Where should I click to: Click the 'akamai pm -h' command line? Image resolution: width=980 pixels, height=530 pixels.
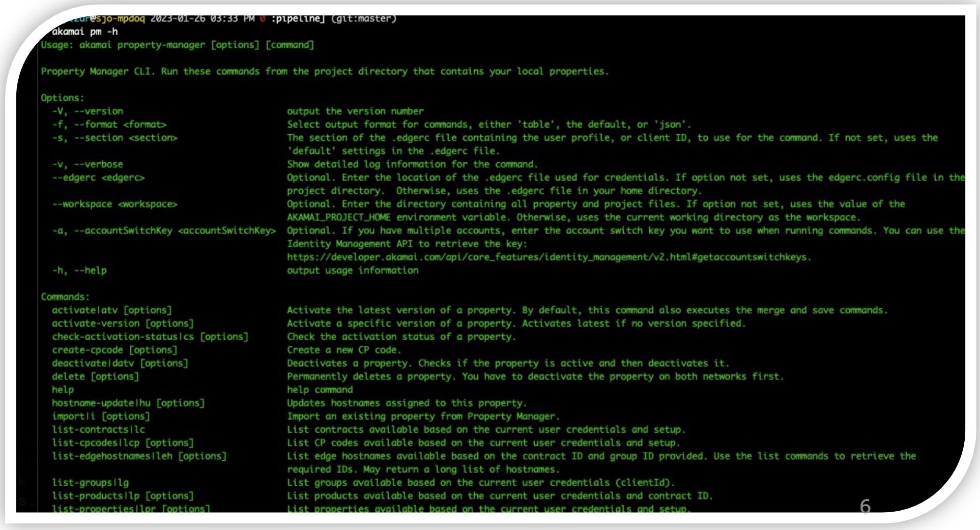(x=84, y=32)
